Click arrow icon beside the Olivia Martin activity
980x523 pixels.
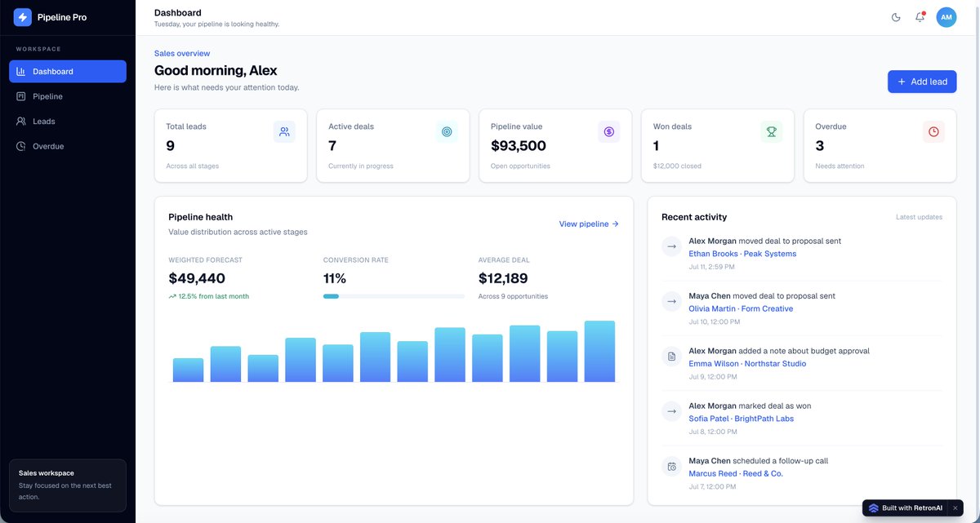(671, 301)
